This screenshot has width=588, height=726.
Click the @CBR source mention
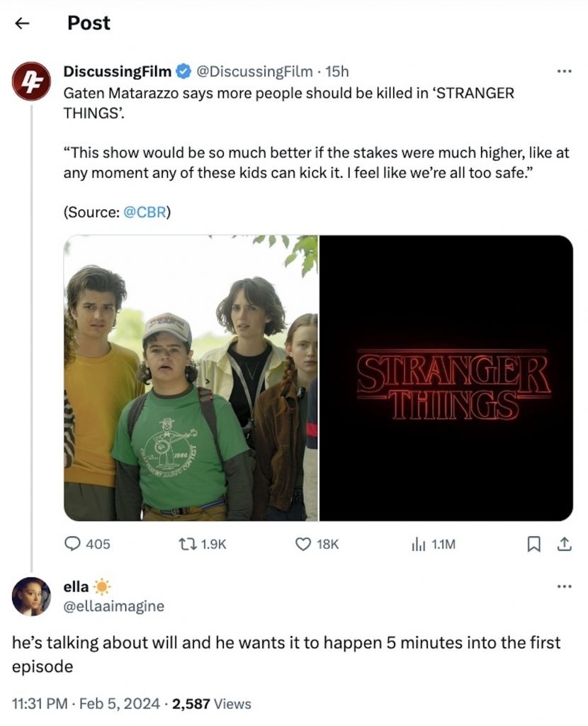pyautogui.click(x=145, y=212)
